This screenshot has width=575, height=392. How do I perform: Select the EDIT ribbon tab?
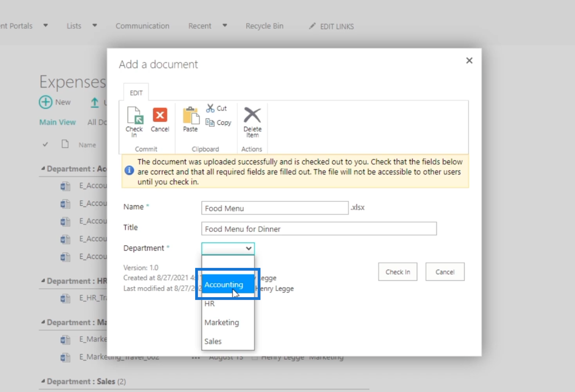click(x=136, y=93)
